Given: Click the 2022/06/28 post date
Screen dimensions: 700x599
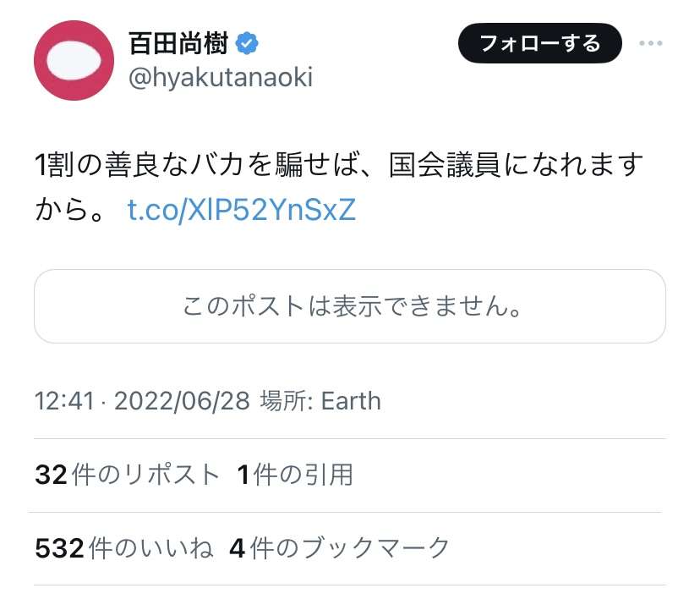Looking at the screenshot, I should [x=182, y=400].
